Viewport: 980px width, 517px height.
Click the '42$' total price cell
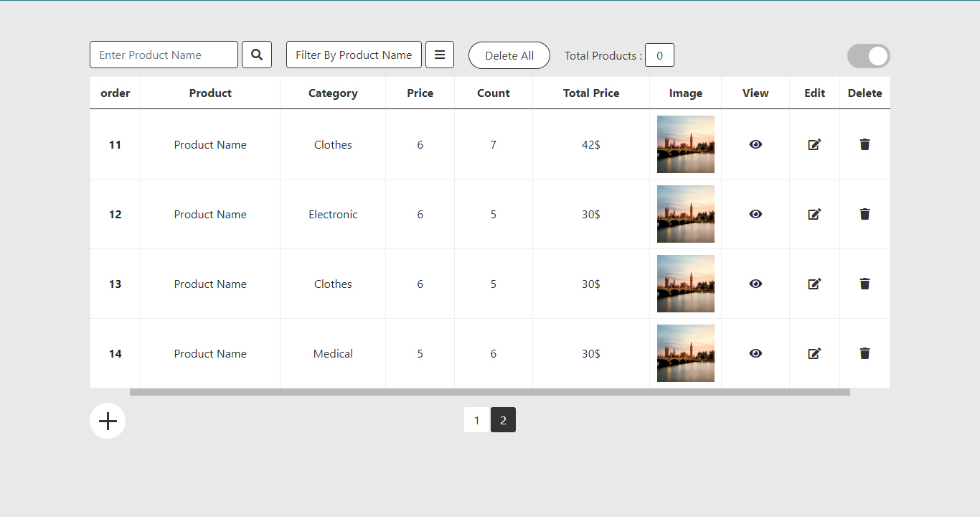591,144
